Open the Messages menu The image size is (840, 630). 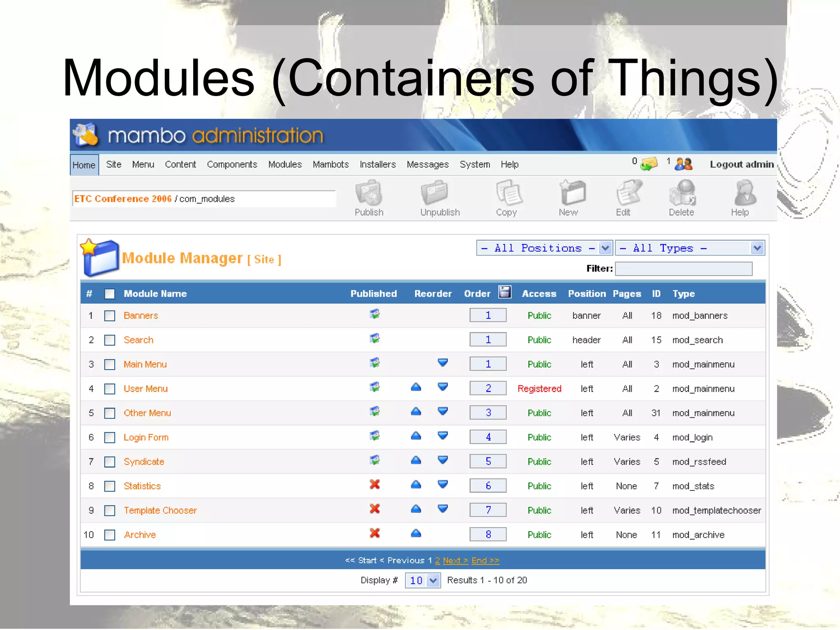click(428, 164)
